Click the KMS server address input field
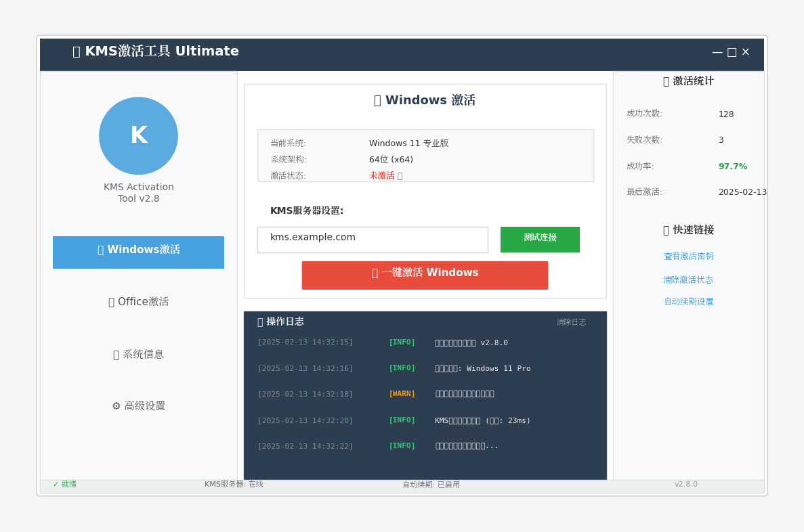 point(373,240)
